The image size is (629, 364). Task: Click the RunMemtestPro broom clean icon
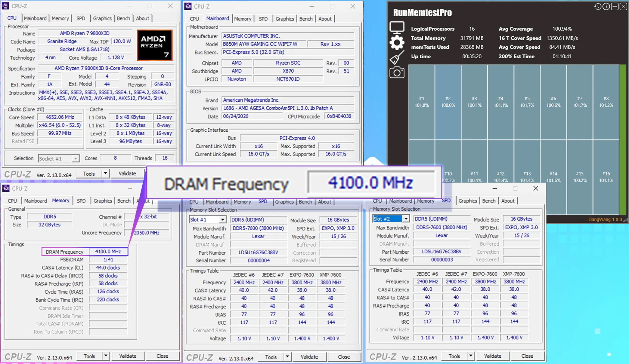(397, 57)
